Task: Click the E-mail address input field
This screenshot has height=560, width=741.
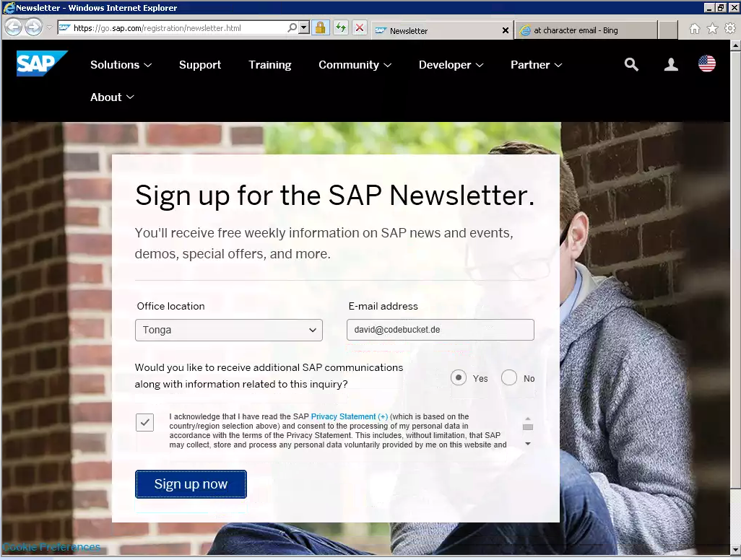Action: [x=441, y=330]
